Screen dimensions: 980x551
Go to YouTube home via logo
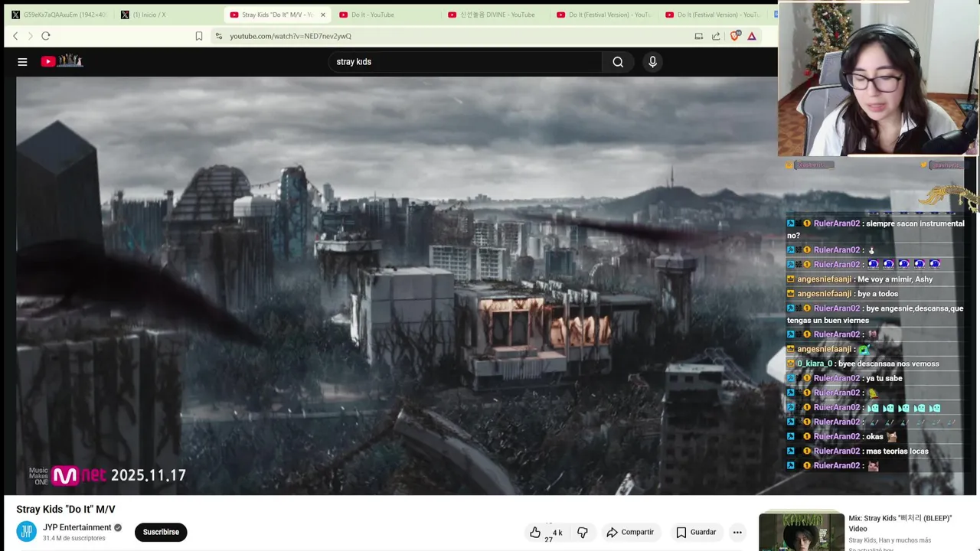point(62,61)
